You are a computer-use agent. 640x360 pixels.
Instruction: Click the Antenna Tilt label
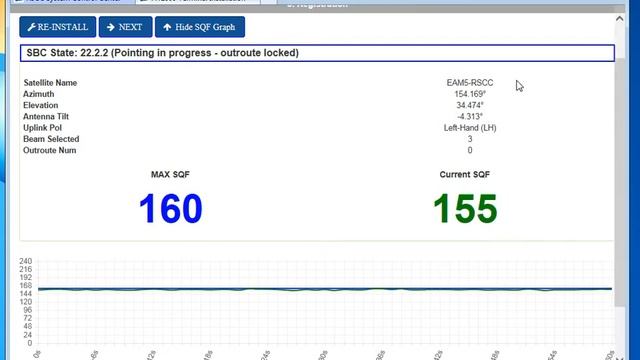(x=46, y=117)
